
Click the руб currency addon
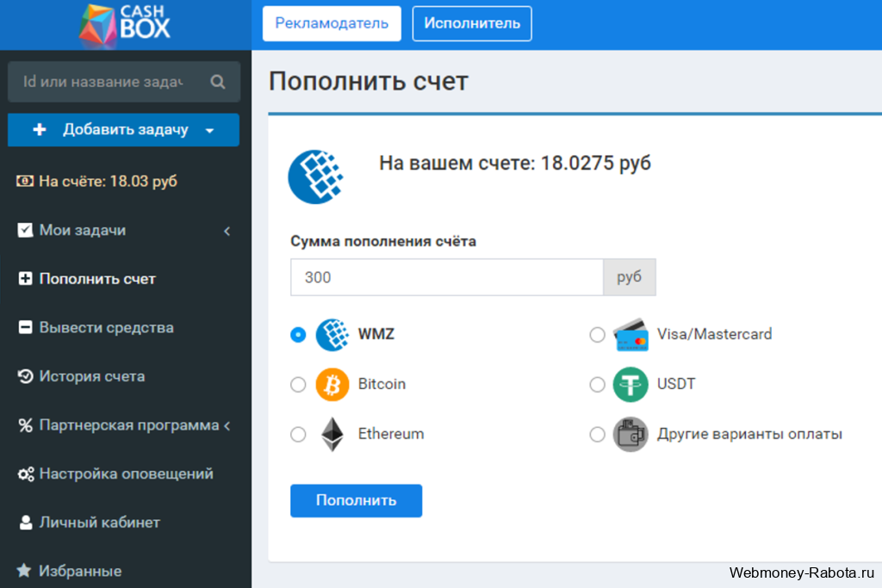click(630, 277)
